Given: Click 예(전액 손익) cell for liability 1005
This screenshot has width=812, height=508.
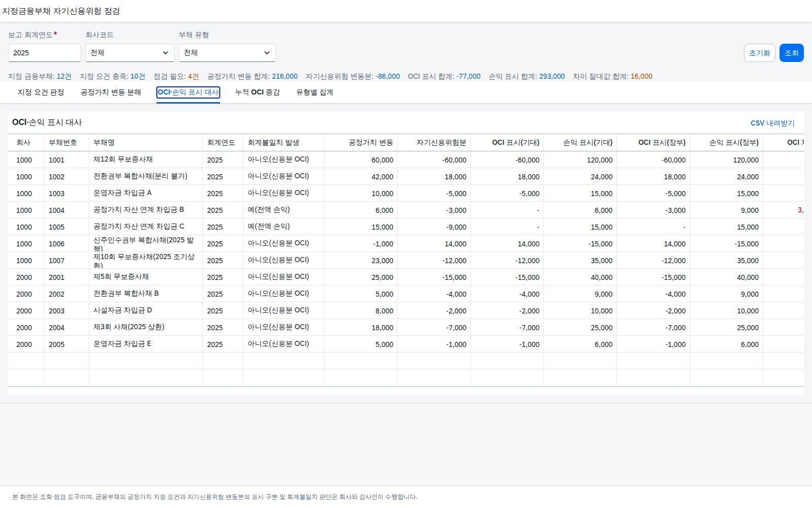Looking at the screenshot, I should point(284,227).
